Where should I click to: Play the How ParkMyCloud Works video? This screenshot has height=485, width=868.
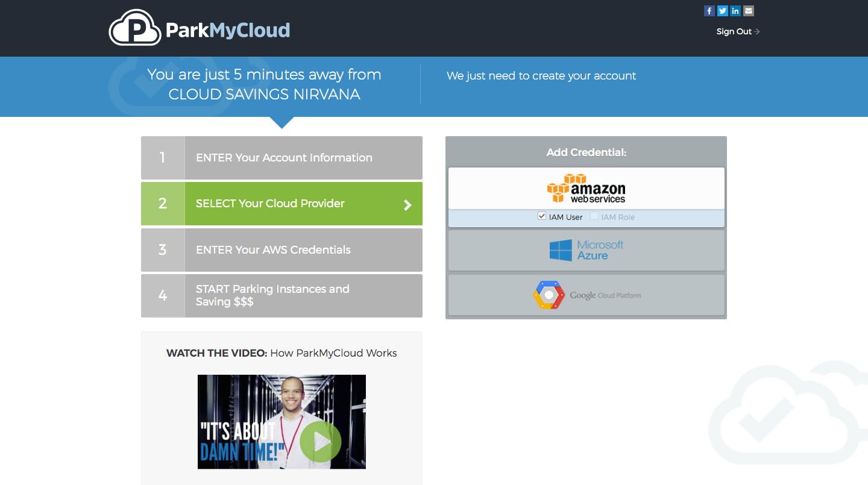tap(320, 442)
